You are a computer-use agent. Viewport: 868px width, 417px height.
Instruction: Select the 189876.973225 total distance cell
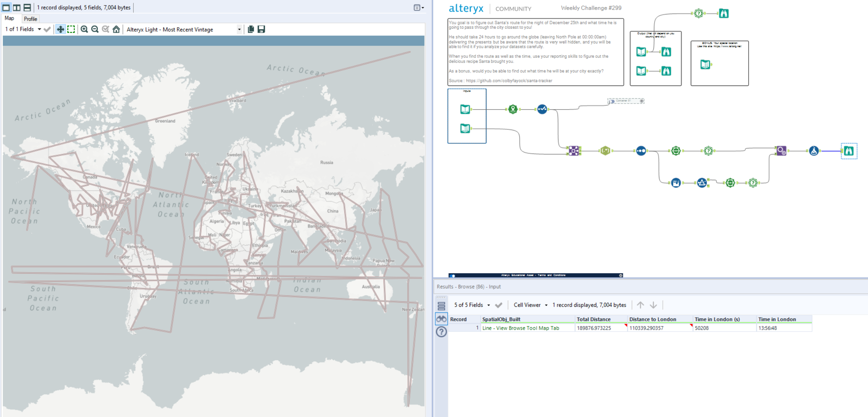pyautogui.click(x=601, y=328)
